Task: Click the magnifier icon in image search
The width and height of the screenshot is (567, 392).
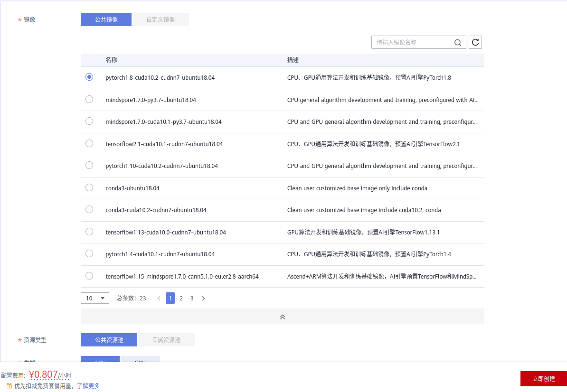Action: point(457,42)
